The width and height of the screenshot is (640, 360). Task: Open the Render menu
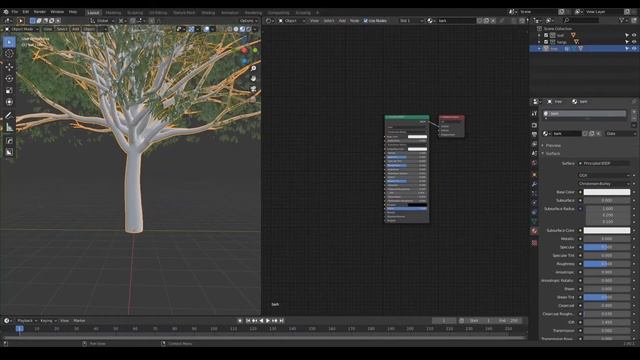coord(40,12)
